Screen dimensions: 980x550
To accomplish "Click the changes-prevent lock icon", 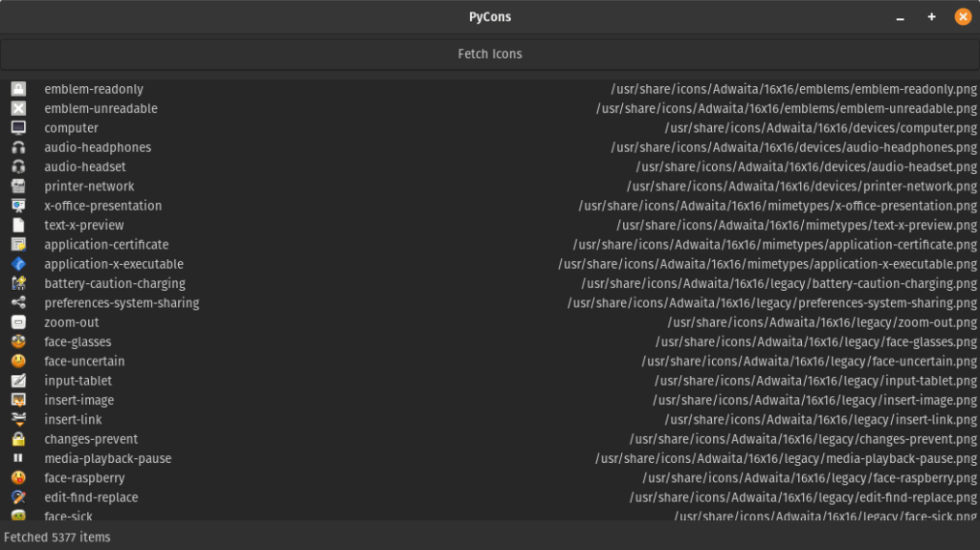I will (x=18, y=439).
